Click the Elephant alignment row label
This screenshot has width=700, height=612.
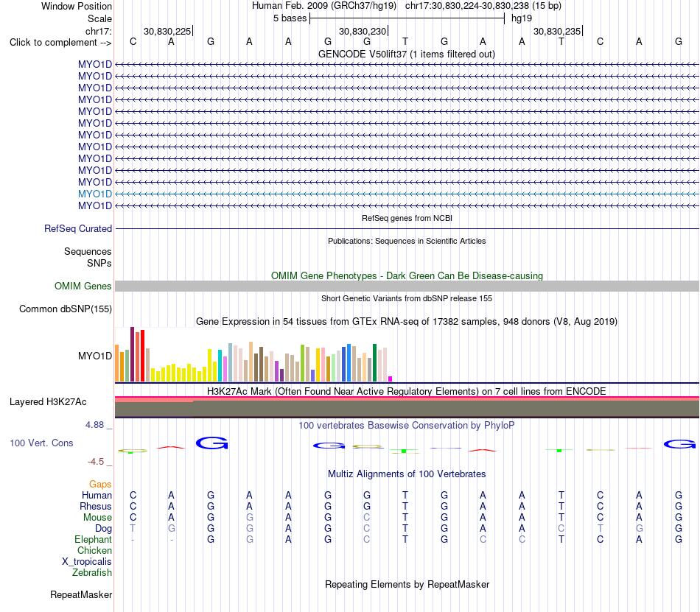(93, 539)
